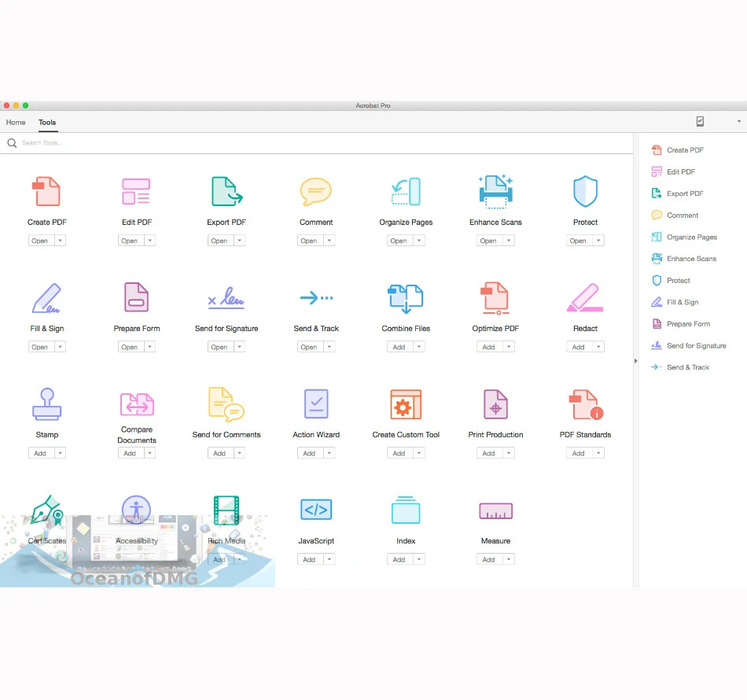Select the Enhance Scans scanner icon in grid
The image size is (747, 700).
pos(495,191)
